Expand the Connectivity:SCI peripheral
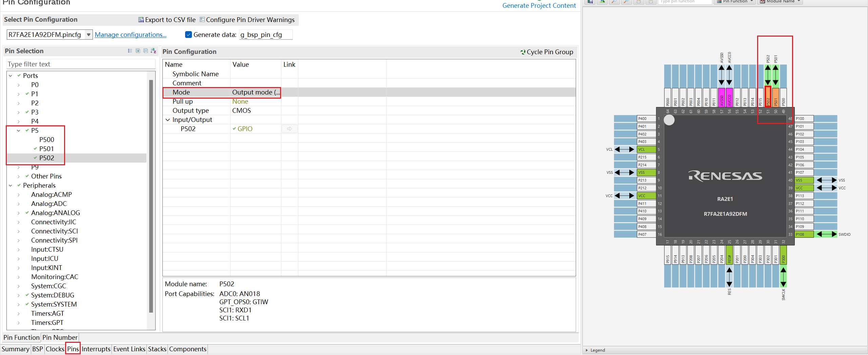The height and width of the screenshot is (355, 868). click(19, 231)
